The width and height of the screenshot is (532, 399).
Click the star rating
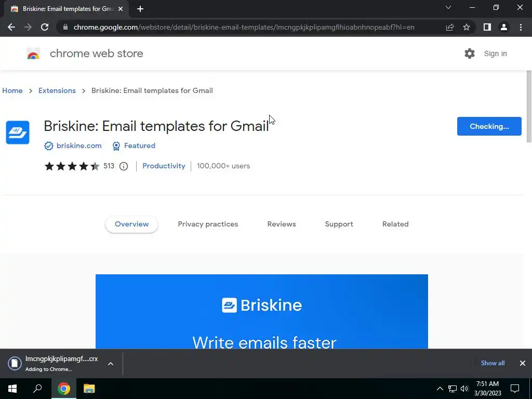click(x=72, y=166)
